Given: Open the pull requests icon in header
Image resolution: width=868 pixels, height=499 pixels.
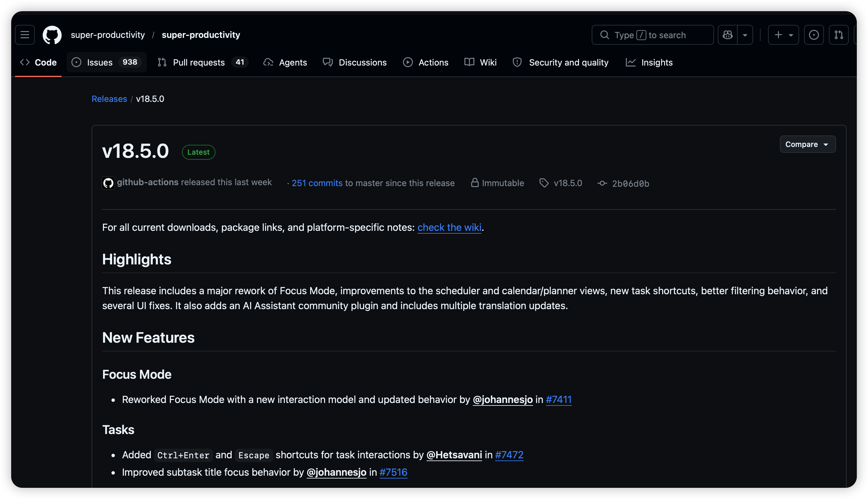Looking at the screenshot, I should 839,34.
